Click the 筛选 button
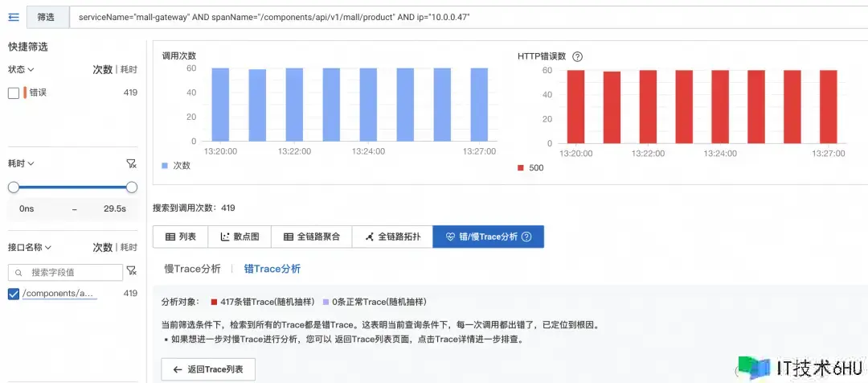Screen dimensions: 868x383 46,16
